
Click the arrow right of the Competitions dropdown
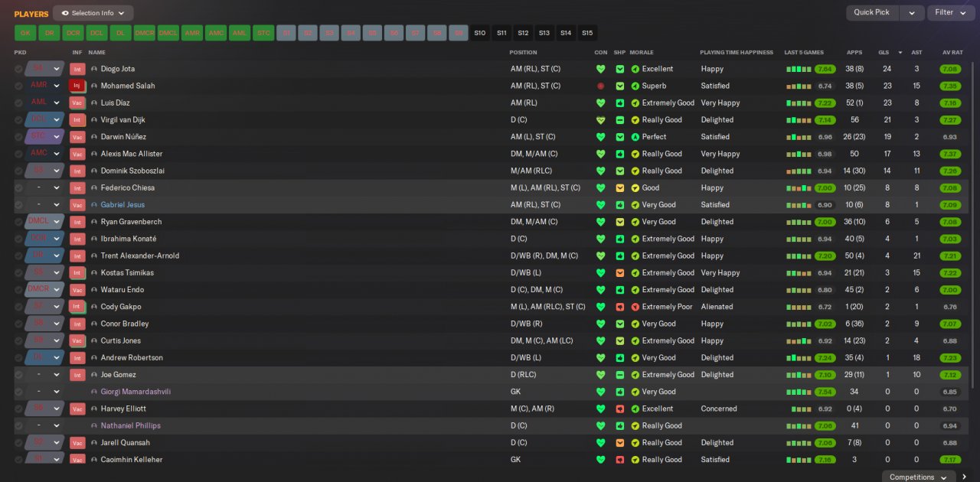[x=963, y=477]
